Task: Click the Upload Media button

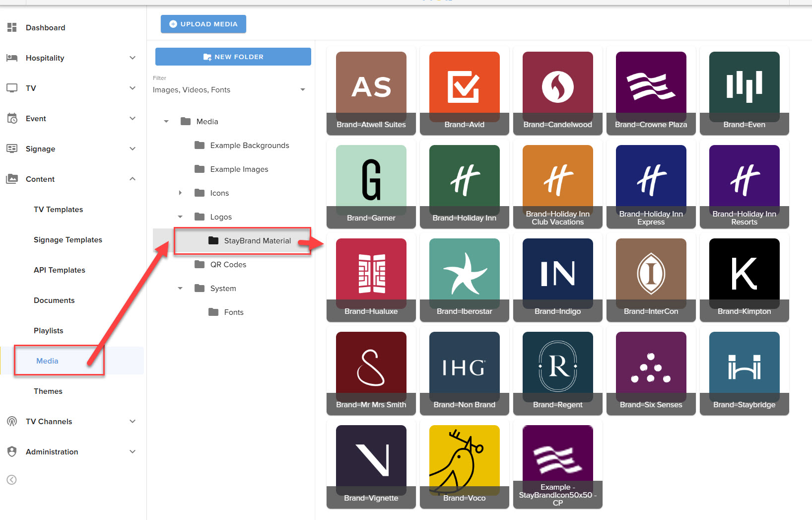Action: (x=203, y=24)
